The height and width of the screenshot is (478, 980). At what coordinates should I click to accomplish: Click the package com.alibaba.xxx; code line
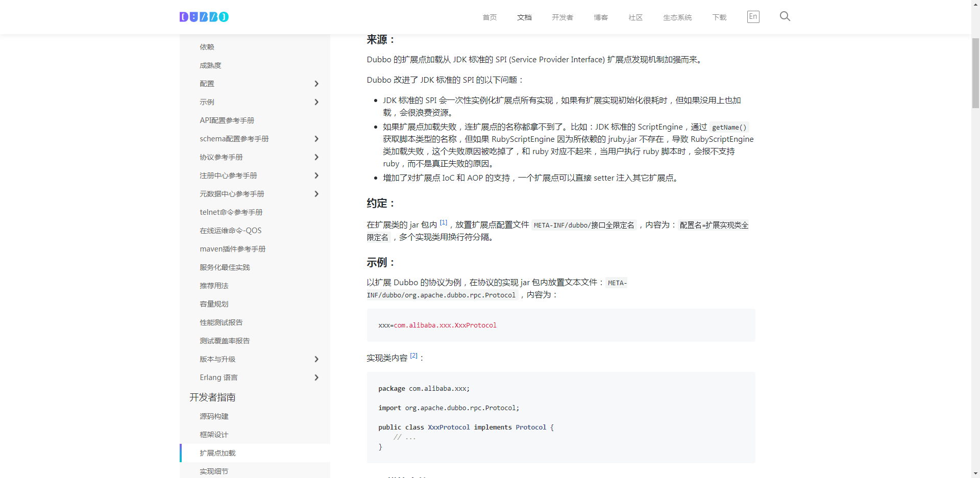coord(424,389)
